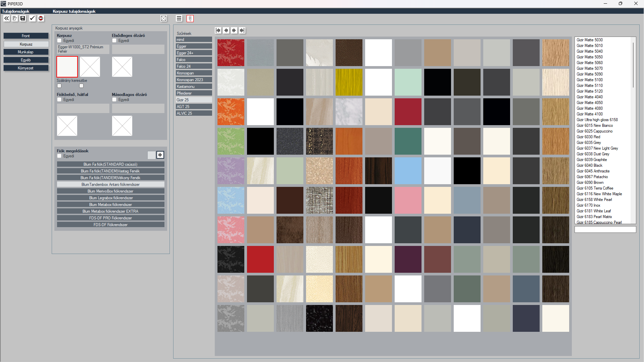
Task: Select Gizir 6040 Black in list
Action: [x=589, y=165]
